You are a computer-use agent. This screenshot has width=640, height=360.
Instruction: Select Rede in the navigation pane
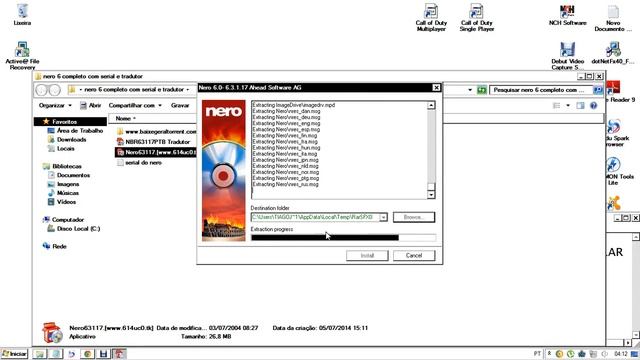(54, 246)
